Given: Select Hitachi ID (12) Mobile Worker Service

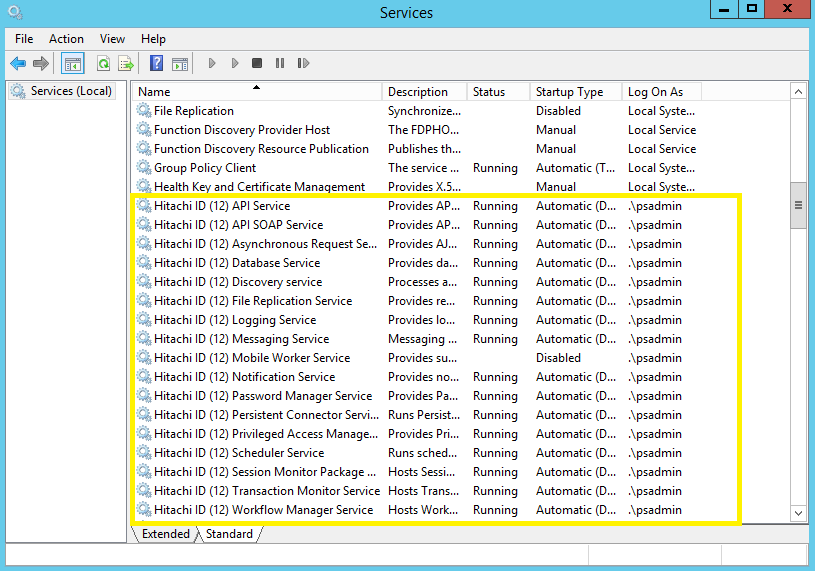Looking at the screenshot, I should click(251, 358).
